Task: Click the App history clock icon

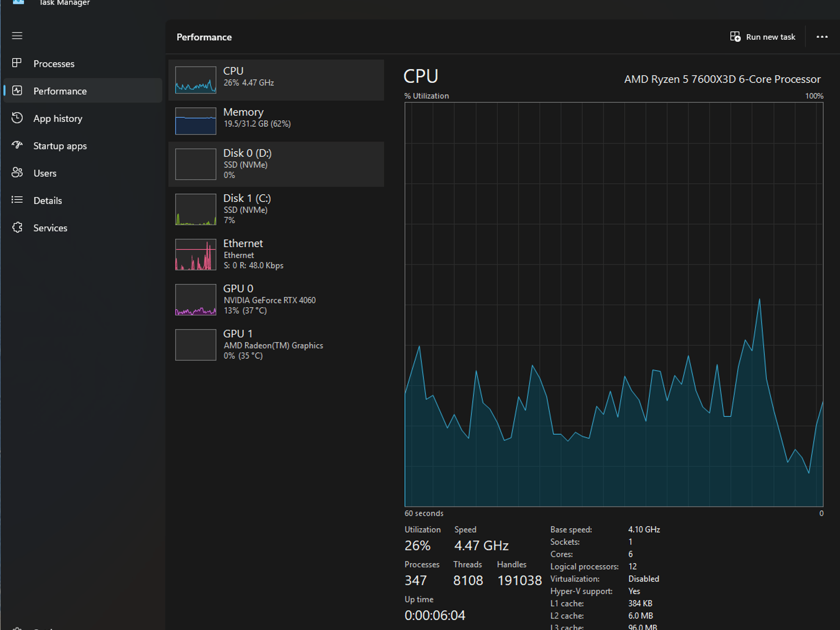Action: (x=17, y=118)
